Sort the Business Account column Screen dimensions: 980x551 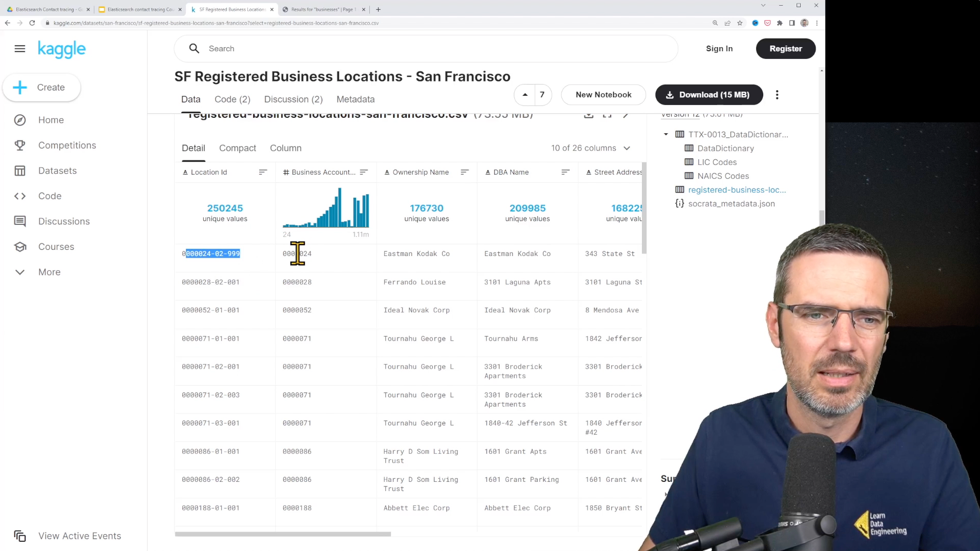364,172
